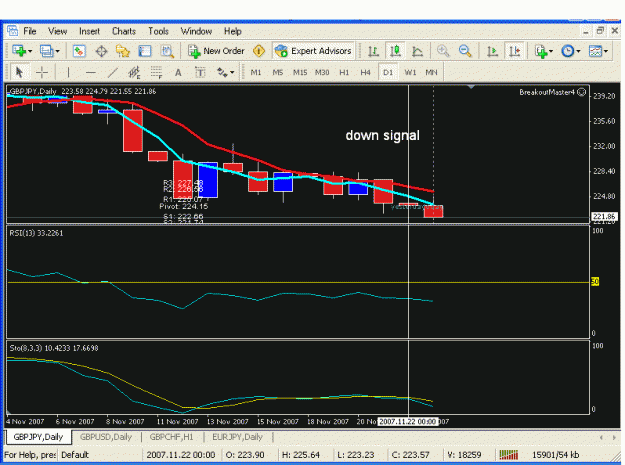Click the arrows objects icon
This screenshot has height=465, width=625.
click(x=222, y=72)
